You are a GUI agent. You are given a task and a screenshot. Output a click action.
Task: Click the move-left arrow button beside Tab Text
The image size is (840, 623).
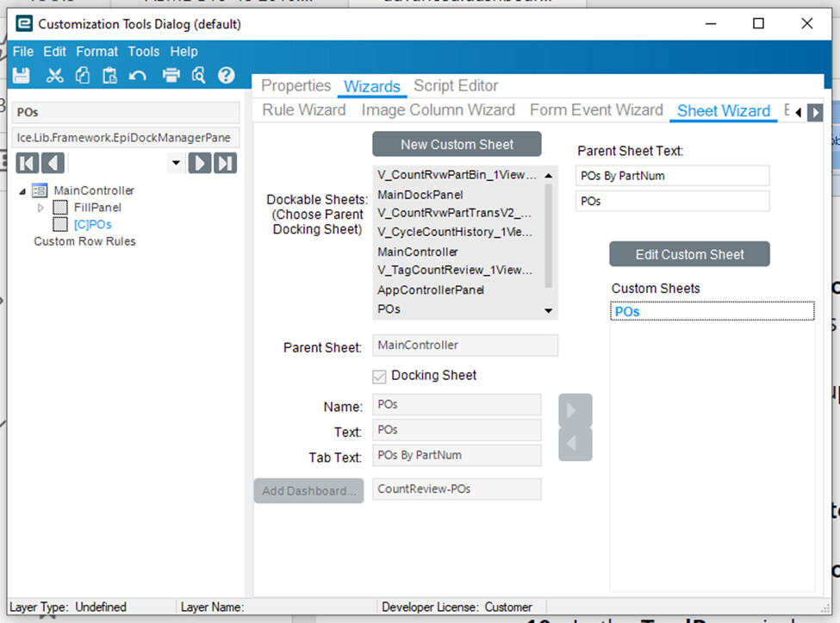tap(576, 444)
